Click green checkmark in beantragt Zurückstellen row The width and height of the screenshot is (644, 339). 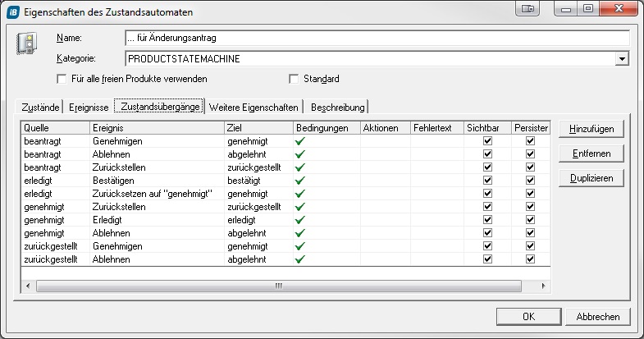pyautogui.click(x=300, y=167)
